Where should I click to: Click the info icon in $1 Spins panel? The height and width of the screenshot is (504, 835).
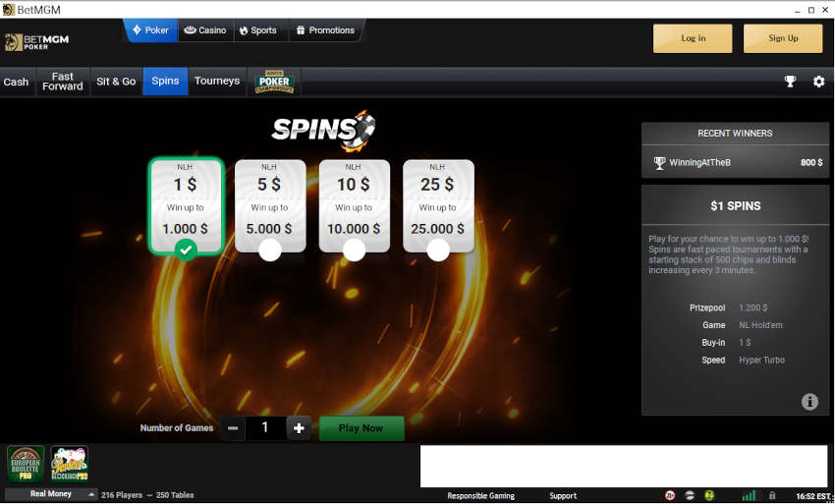pyautogui.click(x=809, y=401)
